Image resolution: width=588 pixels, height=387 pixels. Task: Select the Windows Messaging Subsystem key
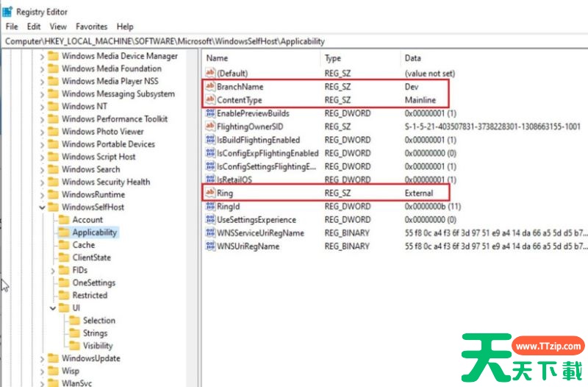(118, 93)
